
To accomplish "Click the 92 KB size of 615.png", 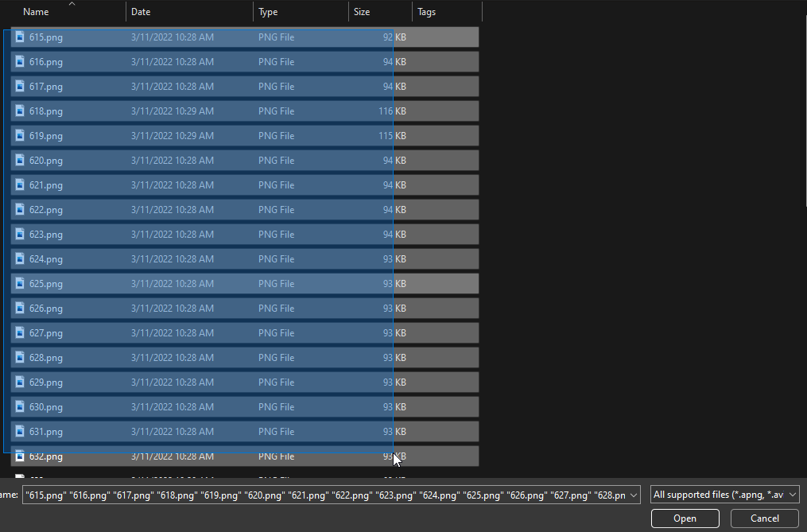I will pyautogui.click(x=394, y=37).
